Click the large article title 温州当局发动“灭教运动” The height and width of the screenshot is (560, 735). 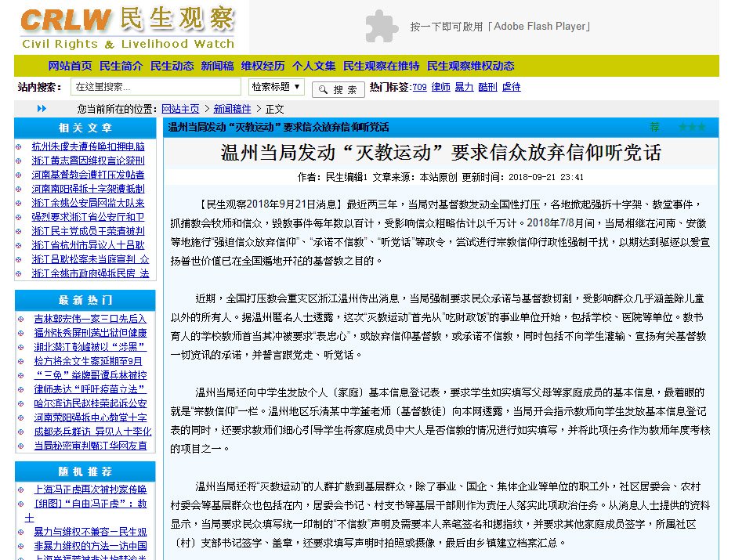point(440,153)
